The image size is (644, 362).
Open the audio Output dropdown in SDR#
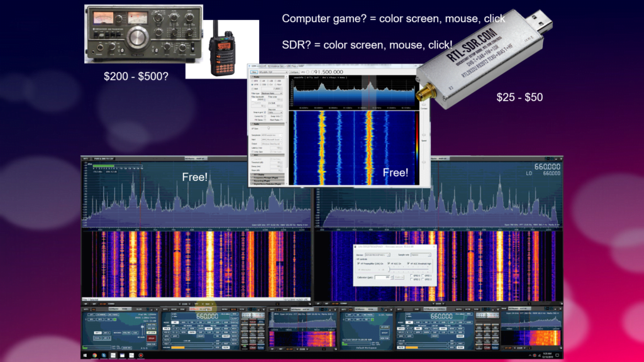tap(272, 144)
